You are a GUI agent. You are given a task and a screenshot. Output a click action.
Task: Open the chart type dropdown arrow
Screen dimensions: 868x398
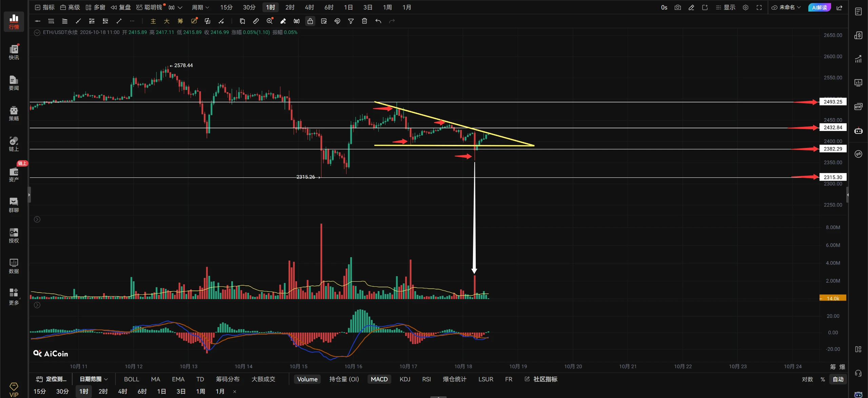click(180, 7)
